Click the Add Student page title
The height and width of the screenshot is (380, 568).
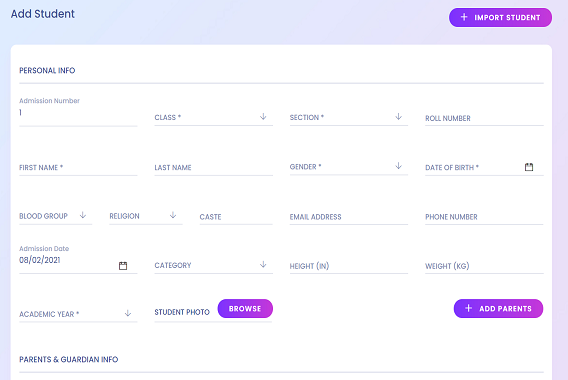42,14
